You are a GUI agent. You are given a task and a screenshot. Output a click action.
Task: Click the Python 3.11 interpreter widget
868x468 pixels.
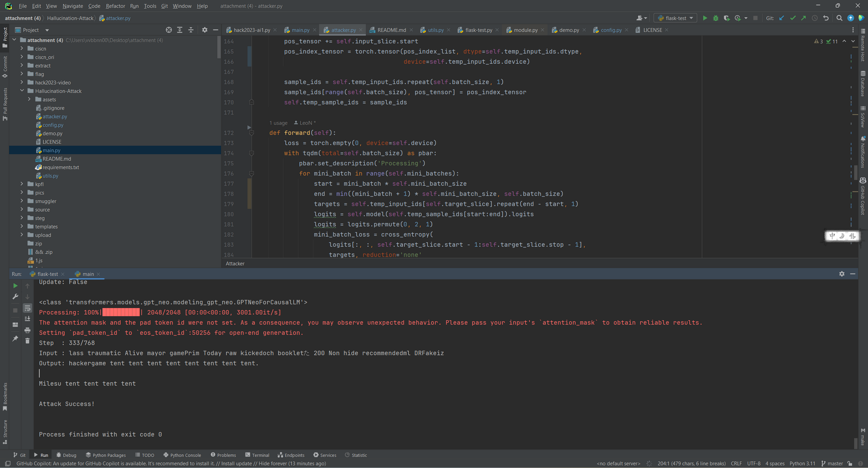point(802,463)
